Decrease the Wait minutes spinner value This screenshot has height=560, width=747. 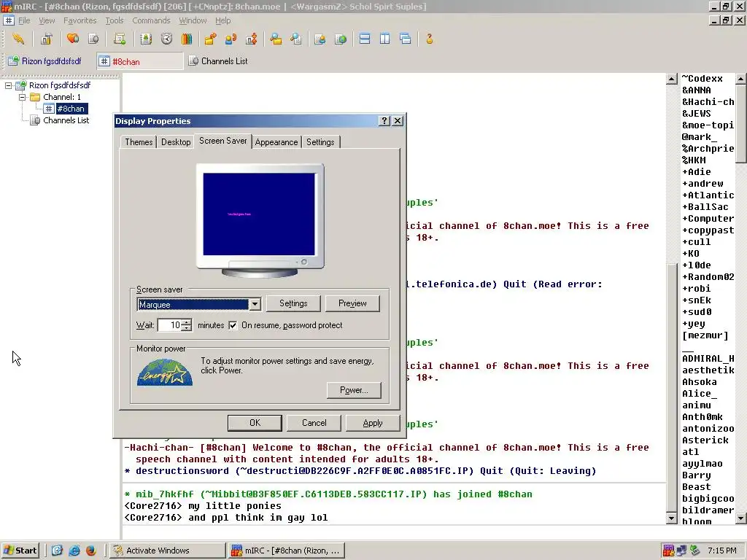pos(187,328)
